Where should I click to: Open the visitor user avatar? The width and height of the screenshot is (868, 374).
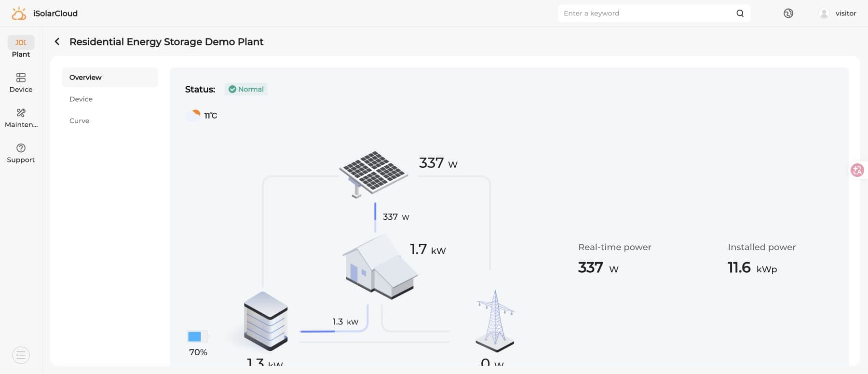tap(824, 13)
